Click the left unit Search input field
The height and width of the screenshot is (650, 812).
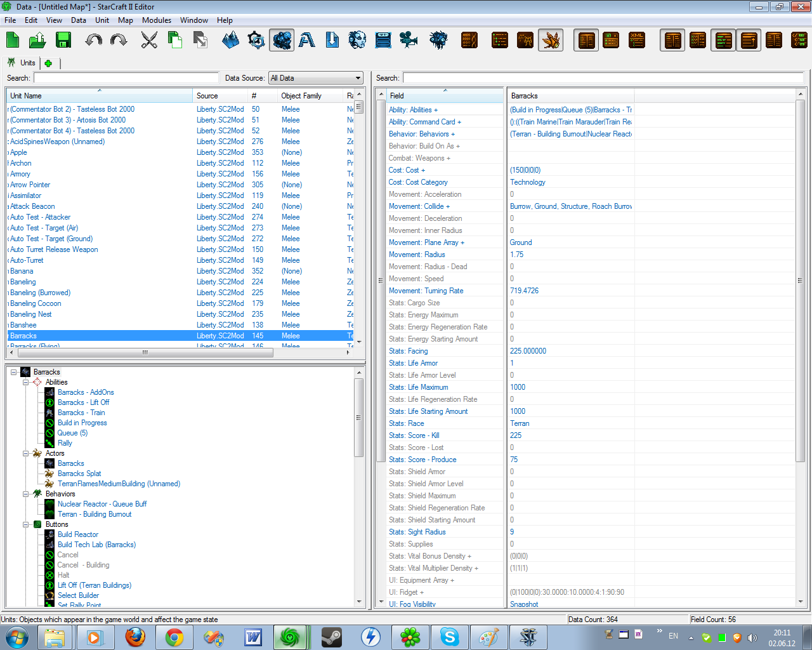pos(126,78)
